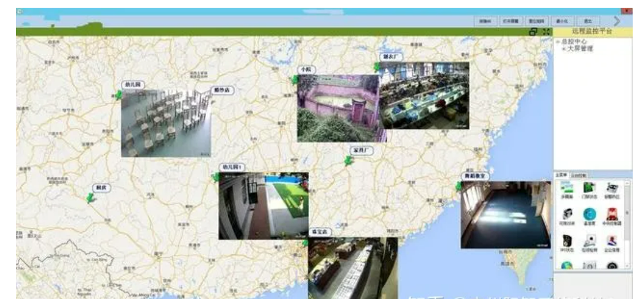The width and height of the screenshot is (644, 299).
Task: Click the green pushpin at the 制衣厂 workshop video
Action: 377,67
